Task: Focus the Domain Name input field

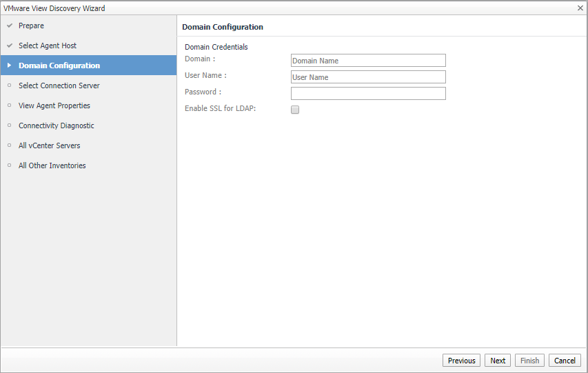Action: tap(368, 61)
